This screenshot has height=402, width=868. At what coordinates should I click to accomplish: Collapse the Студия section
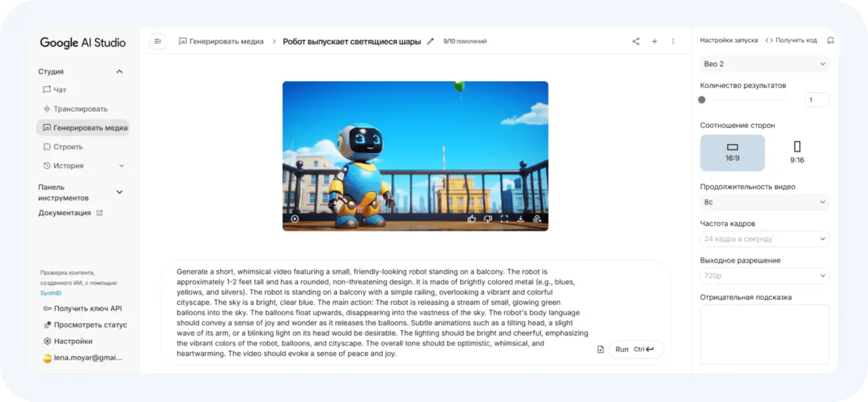(x=119, y=72)
